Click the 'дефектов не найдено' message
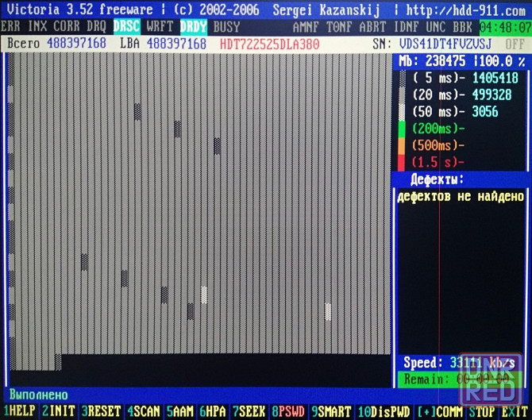 [461, 196]
